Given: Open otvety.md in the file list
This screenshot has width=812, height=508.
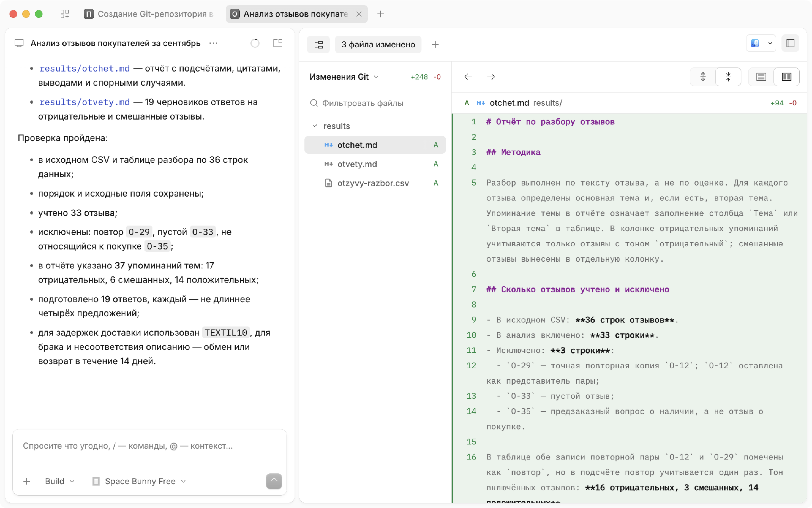Looking at the screenshot, I should pyautogui.click(x=375, y=164).
